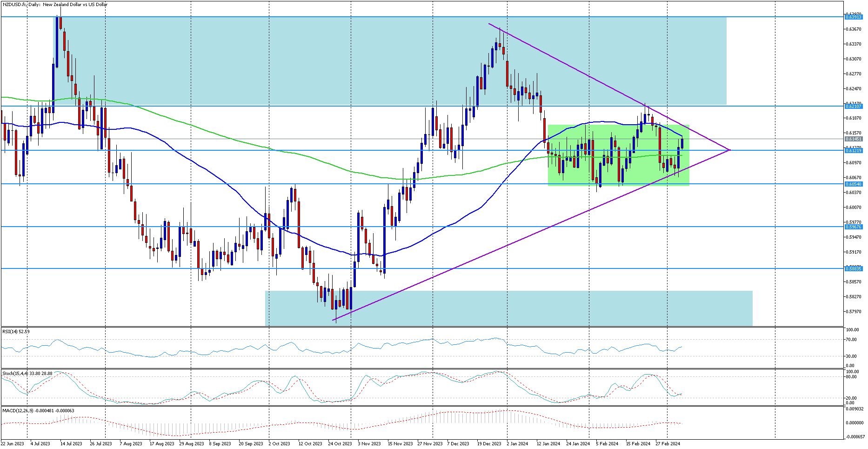Click the 2 Oct 2023 date label
868x449 pixels.
point(280,444)
